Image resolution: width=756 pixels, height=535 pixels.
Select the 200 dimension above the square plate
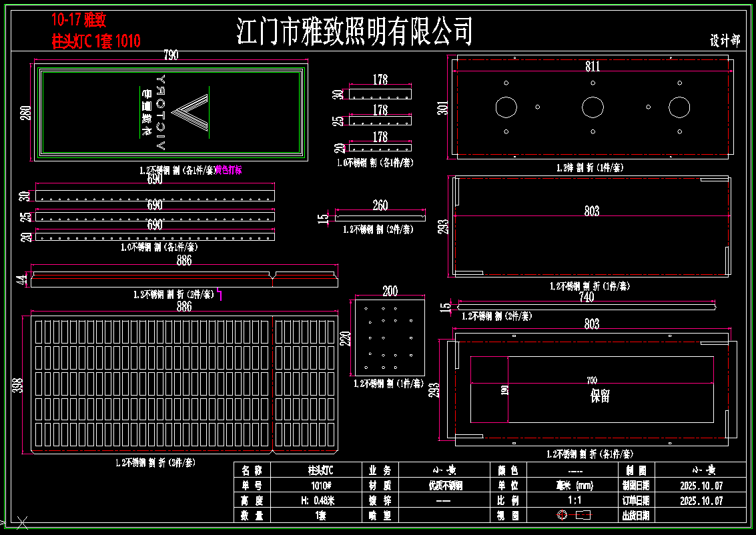(x=390, y=291)
